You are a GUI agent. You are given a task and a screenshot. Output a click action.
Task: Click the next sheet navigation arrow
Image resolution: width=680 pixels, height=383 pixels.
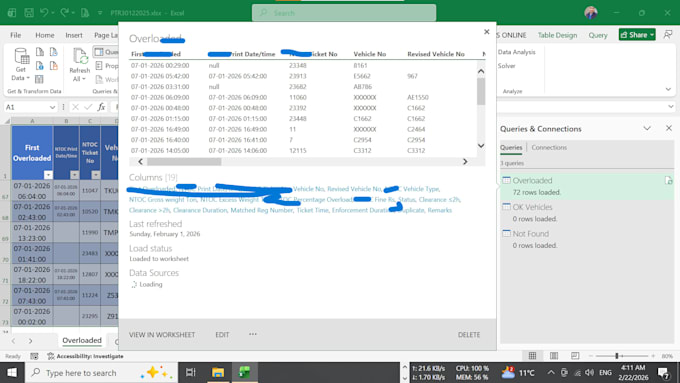(x=30, y=341)
